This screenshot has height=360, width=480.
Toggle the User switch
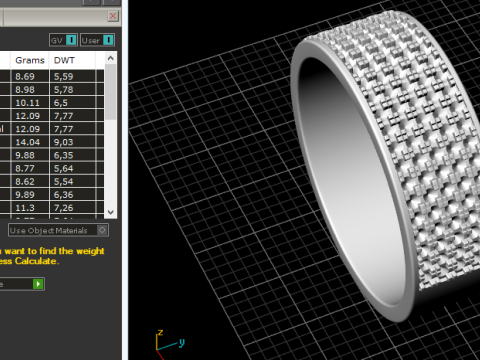tap(97, 40)
